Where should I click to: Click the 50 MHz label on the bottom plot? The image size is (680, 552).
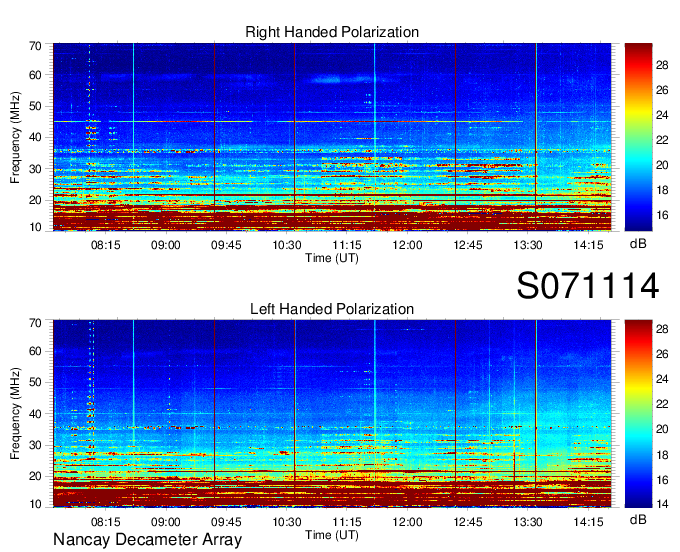(35, 382)
